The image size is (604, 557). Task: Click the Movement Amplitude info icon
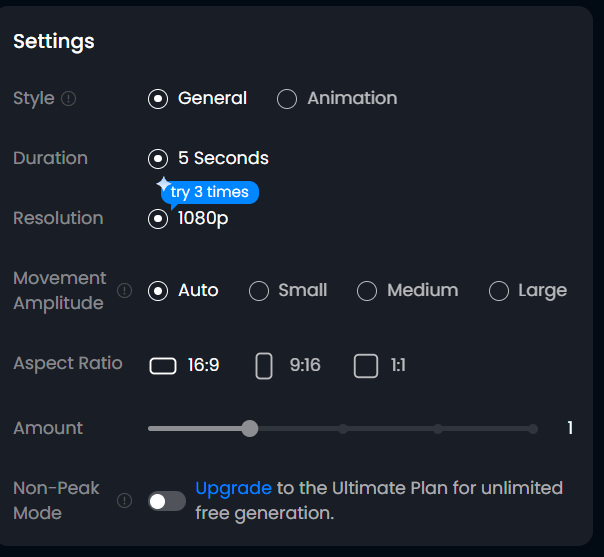tap(124, 290)
